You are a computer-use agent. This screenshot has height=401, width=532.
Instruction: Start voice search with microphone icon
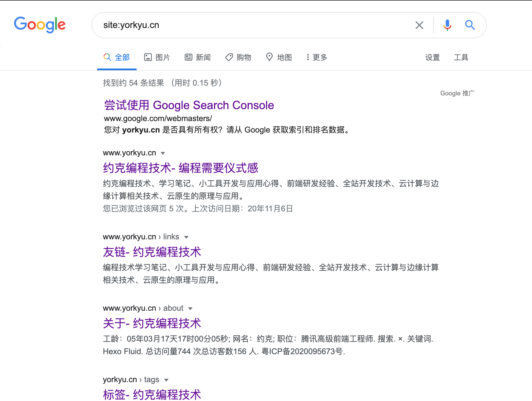point(447,25)
